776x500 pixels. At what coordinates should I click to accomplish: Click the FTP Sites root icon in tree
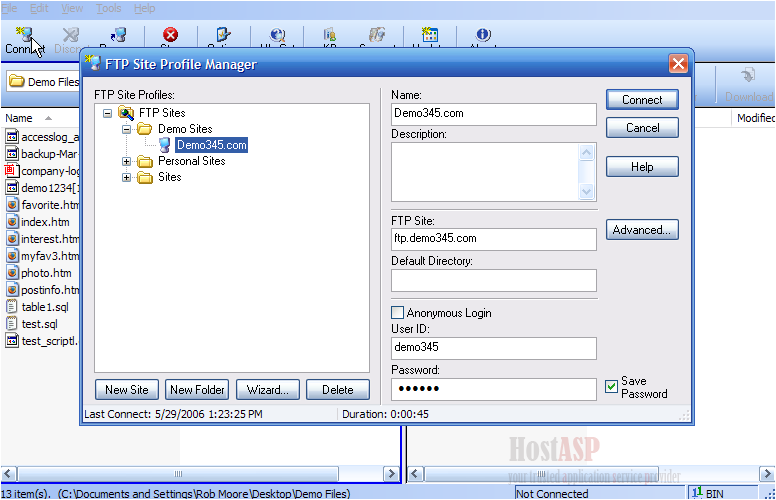(x=126, y=113)
